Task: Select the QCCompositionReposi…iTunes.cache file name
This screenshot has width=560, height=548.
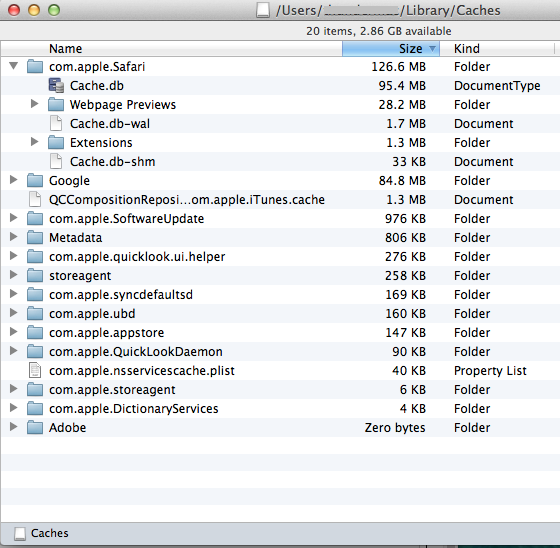Action: tap(187, 200)
